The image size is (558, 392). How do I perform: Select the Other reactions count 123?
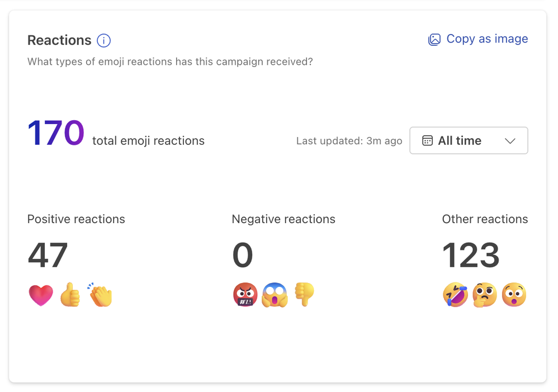coord(471,256)
